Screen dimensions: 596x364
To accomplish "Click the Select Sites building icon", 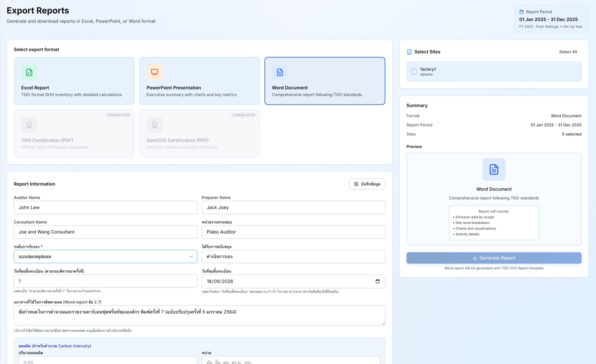I will [x=409, y=52].
